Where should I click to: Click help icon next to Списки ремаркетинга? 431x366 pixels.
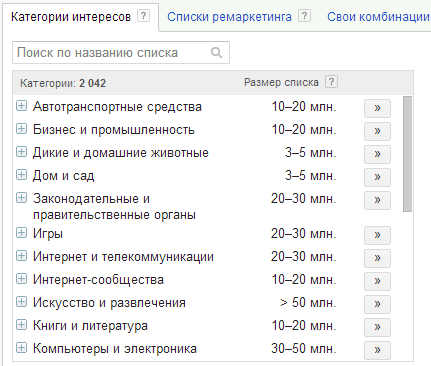pos(304,16)
